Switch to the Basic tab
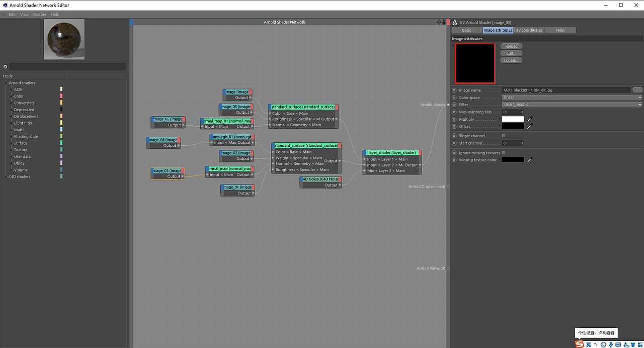Screen dimensions: 644x348 (467, 30)
